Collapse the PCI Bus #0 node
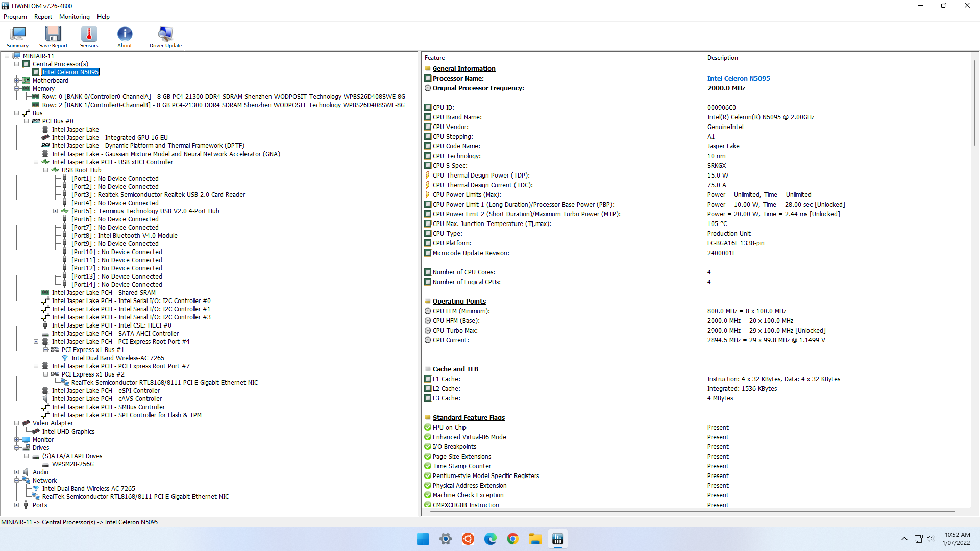980x551 pixels. coord(27,121)
